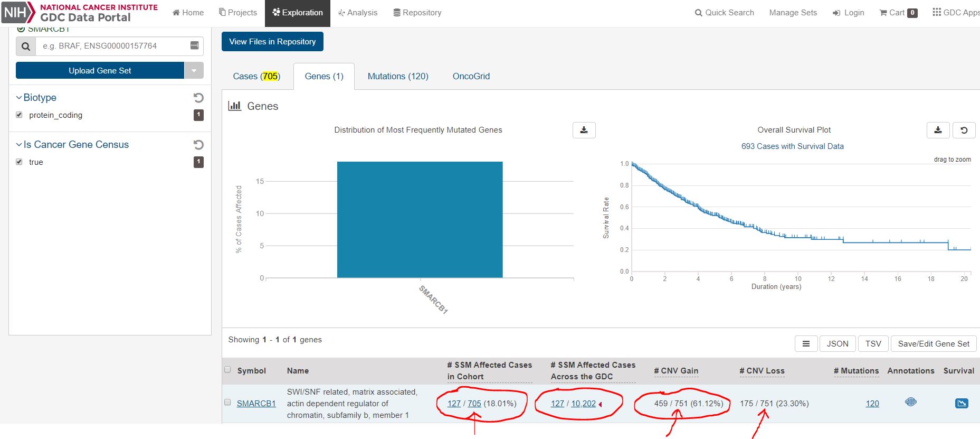Reset the Biotype facet filter

point(198,98)
